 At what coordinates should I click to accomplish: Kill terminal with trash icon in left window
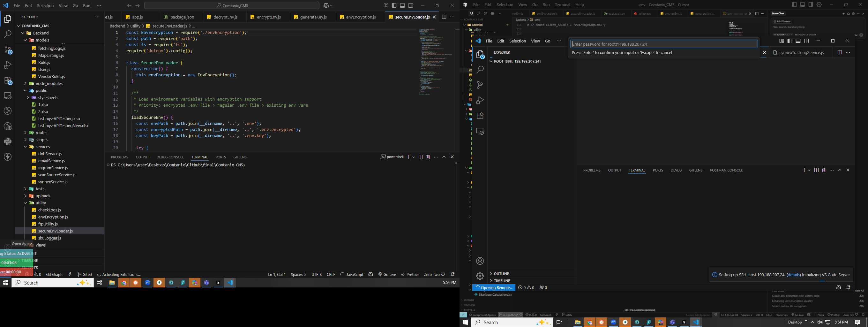point(428,157)
